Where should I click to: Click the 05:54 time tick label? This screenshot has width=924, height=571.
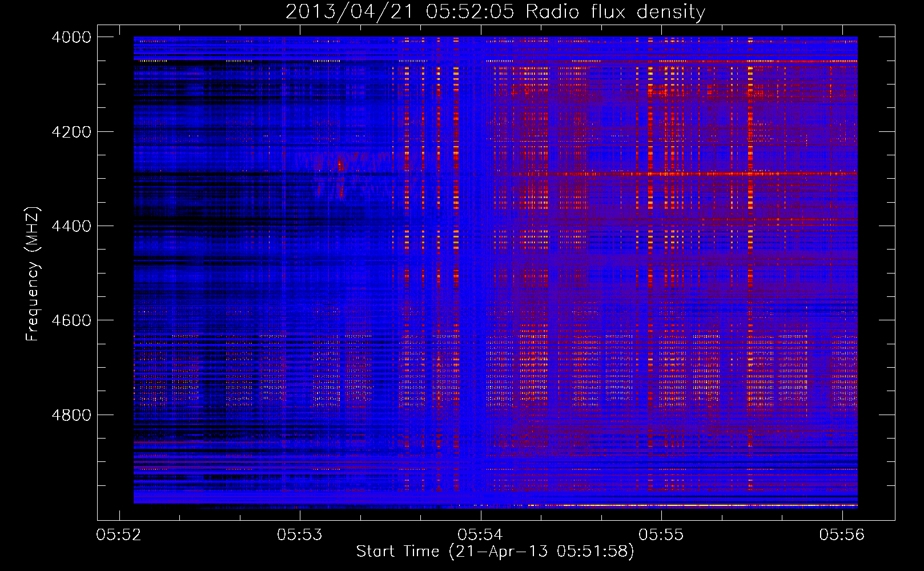click(x=480, y=534)
